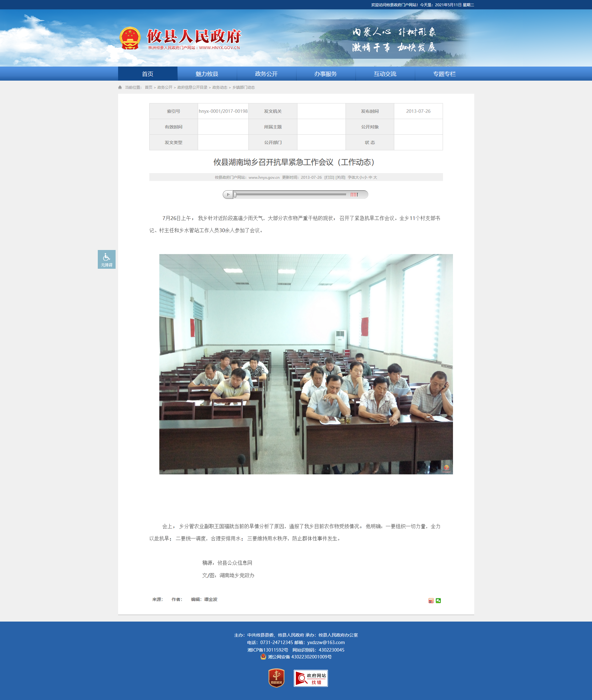
Task: Adjust the audio player volume bars
Action: tap(354, 195)
